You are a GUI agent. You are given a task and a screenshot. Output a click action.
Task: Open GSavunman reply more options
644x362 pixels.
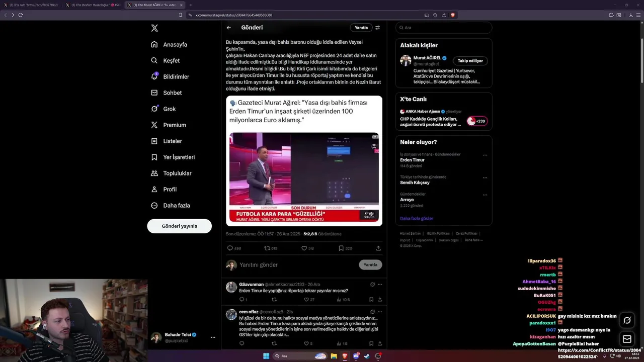(380, 284)
